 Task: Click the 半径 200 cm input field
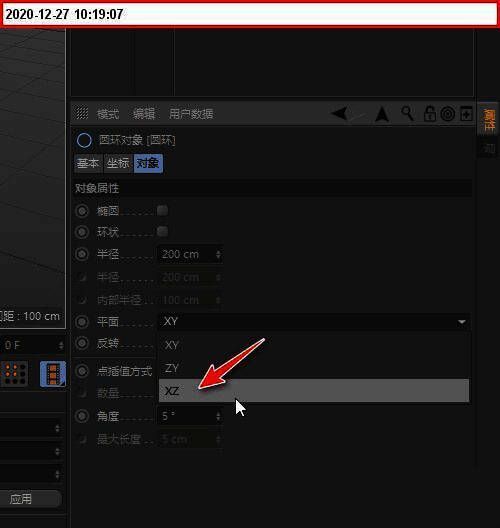pos(186,254)
